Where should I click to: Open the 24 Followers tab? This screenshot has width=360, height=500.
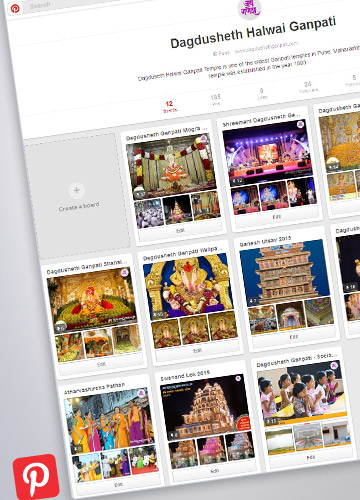coord(308,87)
